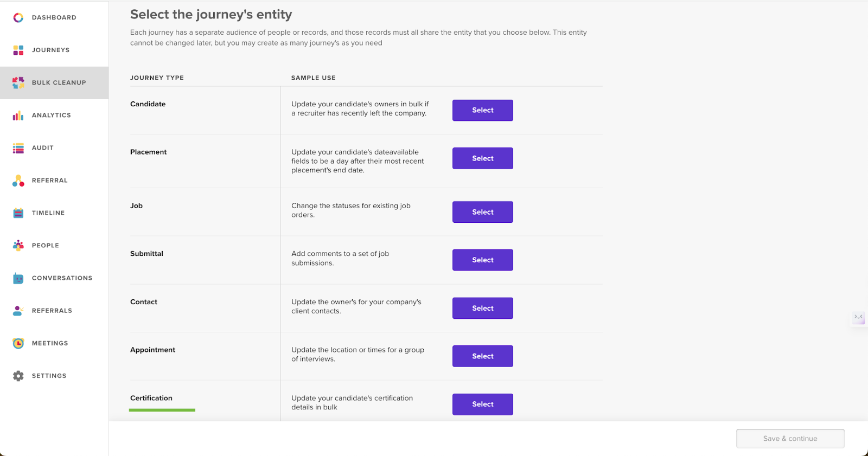Click 'Update the owner's for your company's' description

356,306
